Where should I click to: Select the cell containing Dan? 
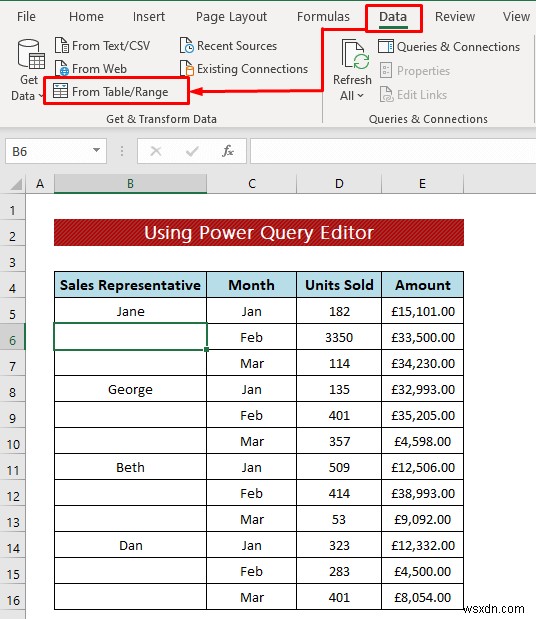click(130, 545)
